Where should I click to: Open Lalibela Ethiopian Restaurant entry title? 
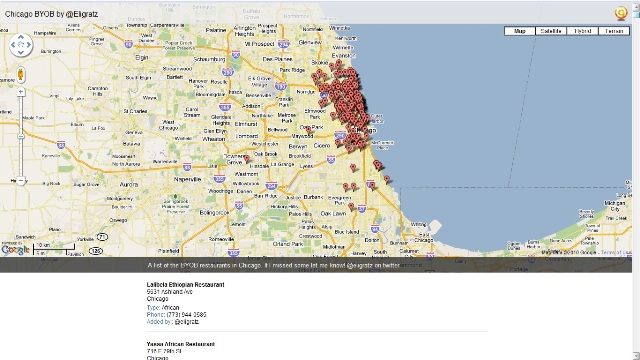tap(185, 284)
